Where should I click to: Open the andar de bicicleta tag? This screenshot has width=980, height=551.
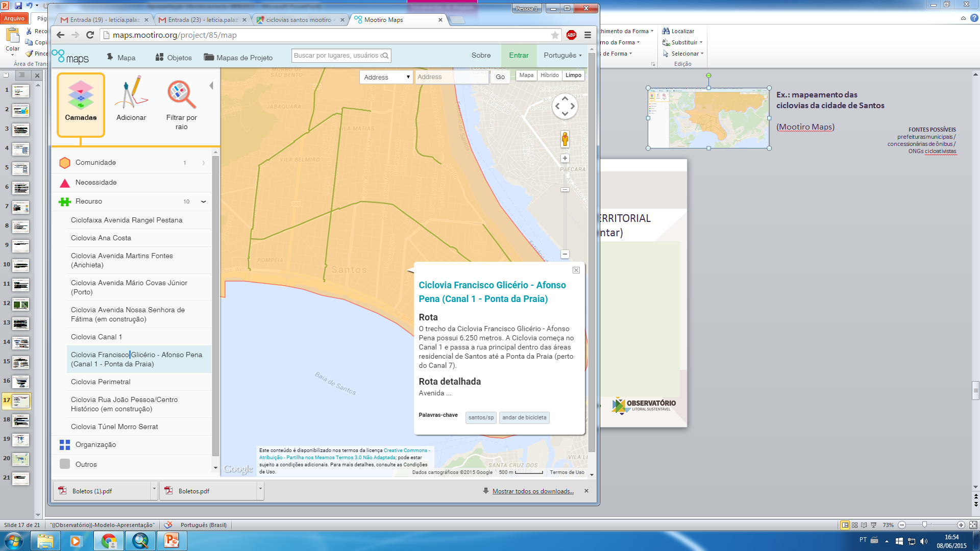click(524, 417)
